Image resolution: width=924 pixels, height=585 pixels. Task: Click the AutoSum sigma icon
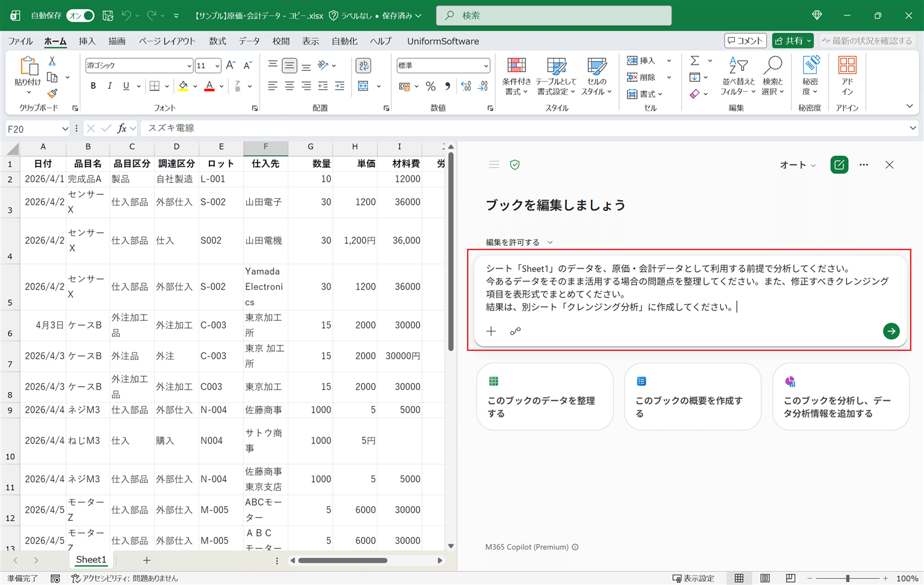(x=695, y=60)
